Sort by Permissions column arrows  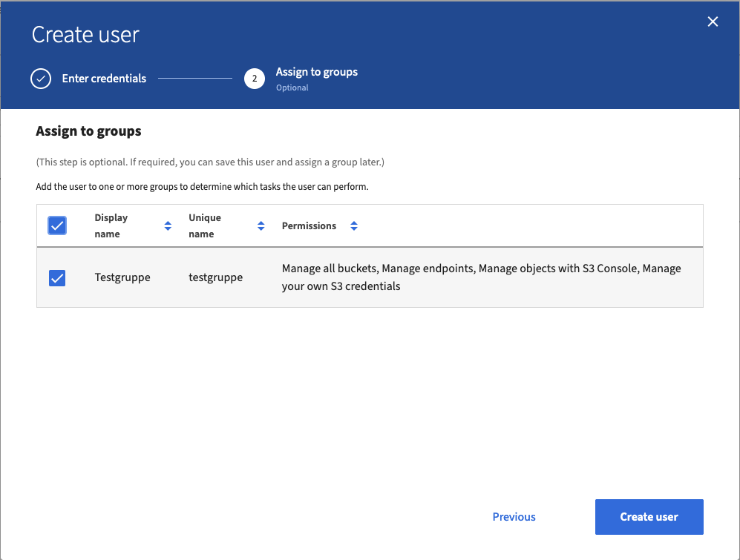pyautogui.click(x=354, y=226)
